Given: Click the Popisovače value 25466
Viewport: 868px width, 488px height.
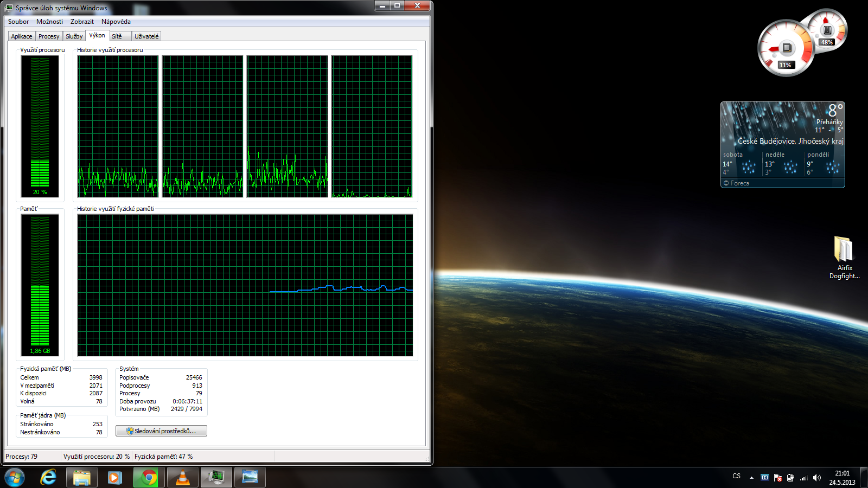Looking at the screenshot, I should tap(194, 377).
